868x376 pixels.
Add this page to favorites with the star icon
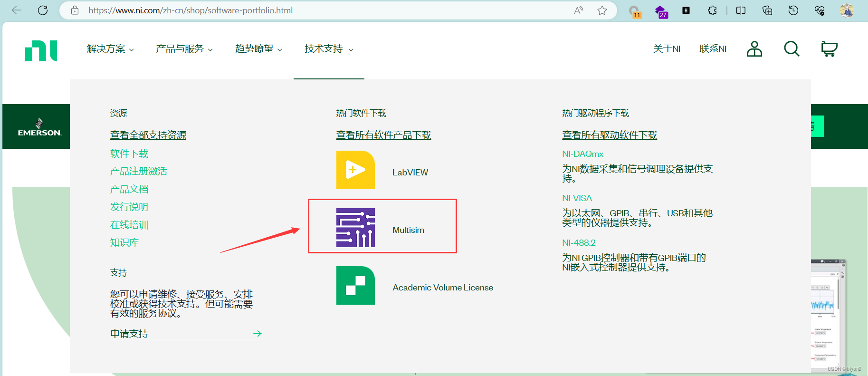pos(602,10)
